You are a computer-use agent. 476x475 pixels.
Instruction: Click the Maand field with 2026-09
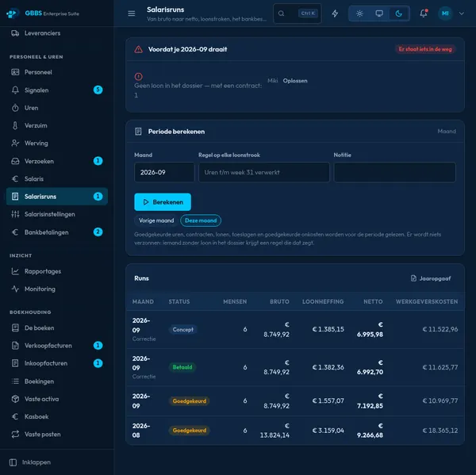164,172
